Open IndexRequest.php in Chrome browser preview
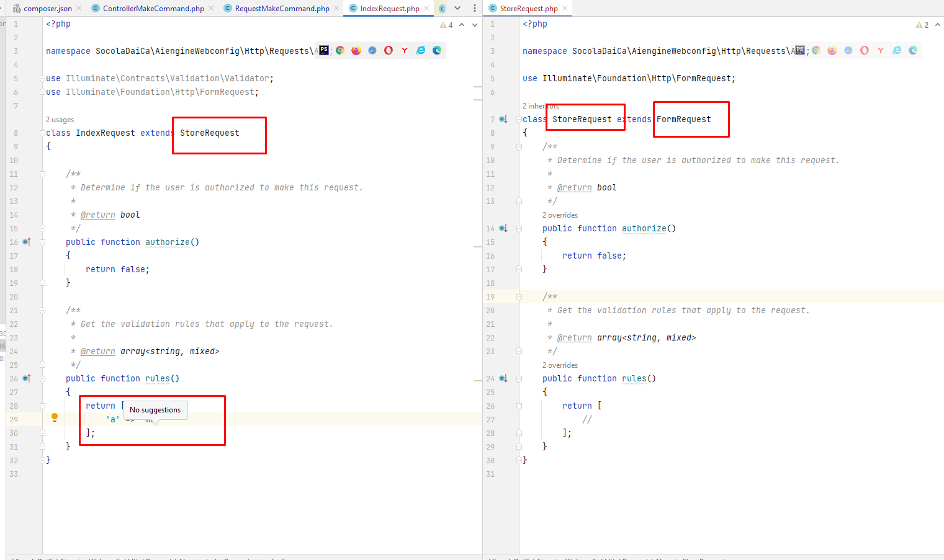The width and height of the screenshot is (944, 560). (x=340, y=50)
